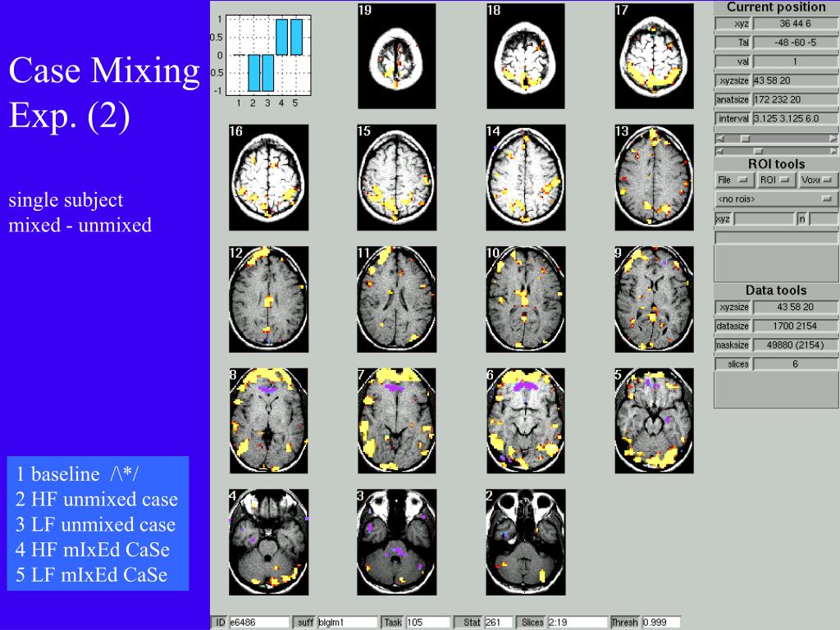The width and height of the screenshot is (840, 630).
Task: Click the slices field showing 6
Action: (795, 363)
